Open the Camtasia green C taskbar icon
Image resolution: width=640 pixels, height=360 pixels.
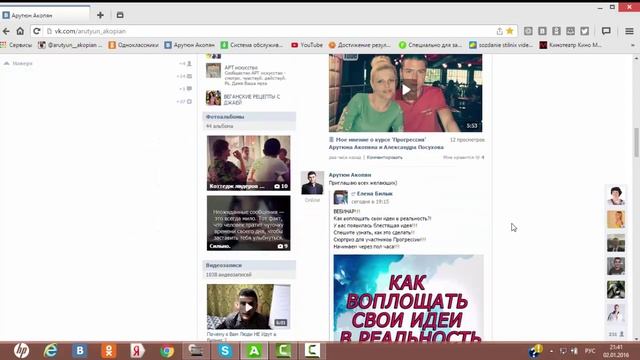pos(283,351)
